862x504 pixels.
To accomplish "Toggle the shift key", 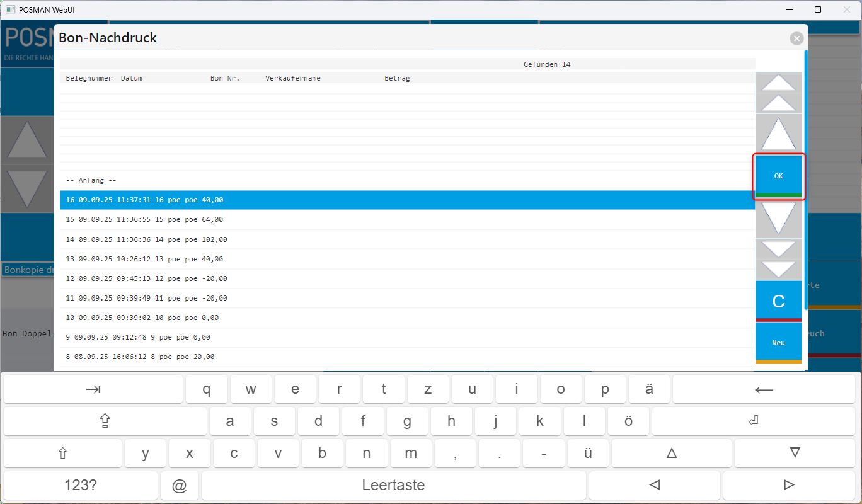I will pyautogui.click(x=62, y=454).
